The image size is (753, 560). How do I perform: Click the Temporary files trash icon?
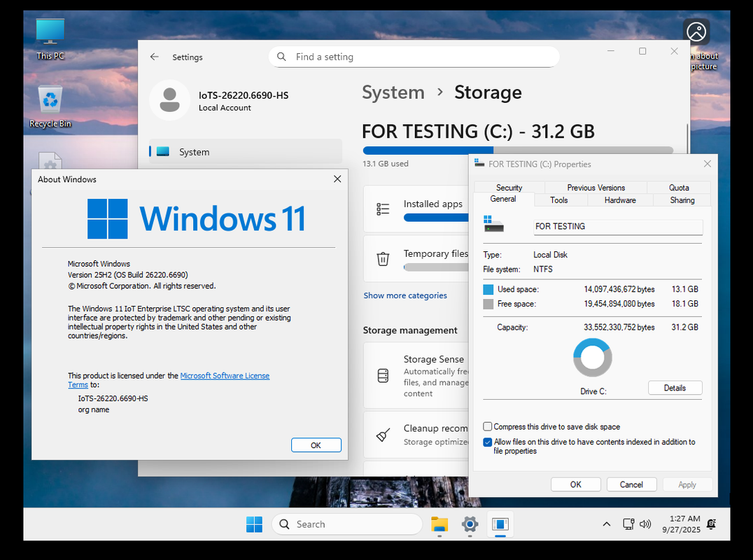coord(383,259)
